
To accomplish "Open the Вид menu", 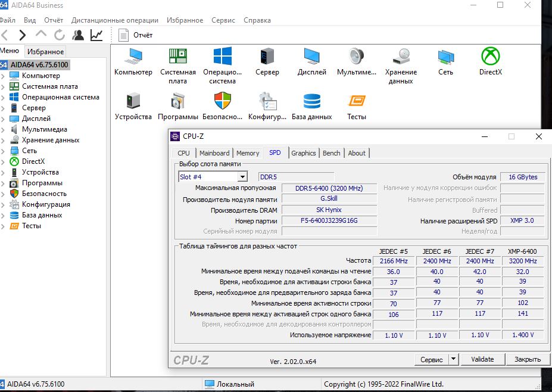I will click(x=30, y=20).
